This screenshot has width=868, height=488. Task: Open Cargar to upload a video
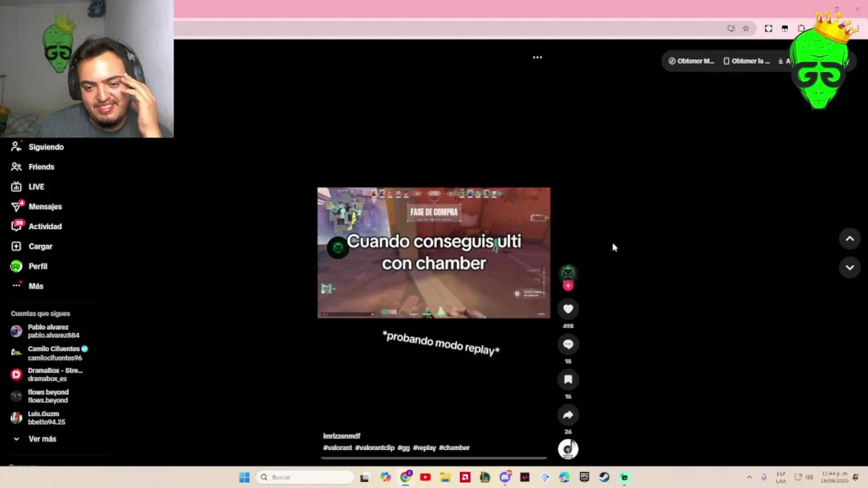[32, 246]
